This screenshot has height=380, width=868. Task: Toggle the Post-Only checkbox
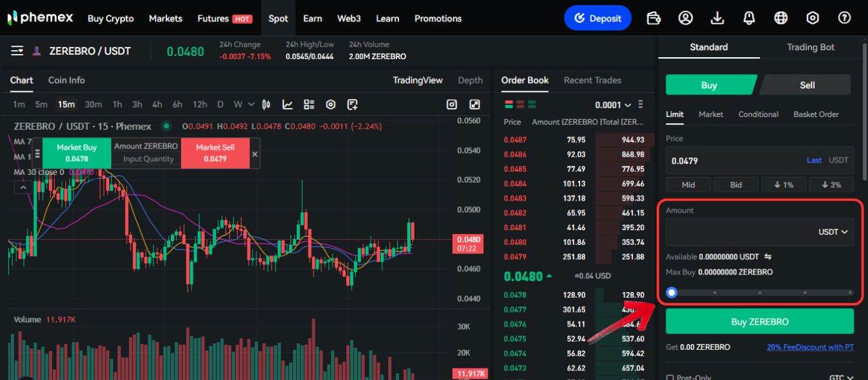point(670,377)
